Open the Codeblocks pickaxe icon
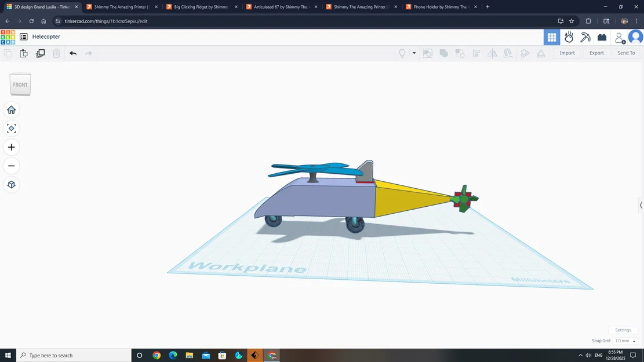644x362 pixels. click(x=585, y=37)
